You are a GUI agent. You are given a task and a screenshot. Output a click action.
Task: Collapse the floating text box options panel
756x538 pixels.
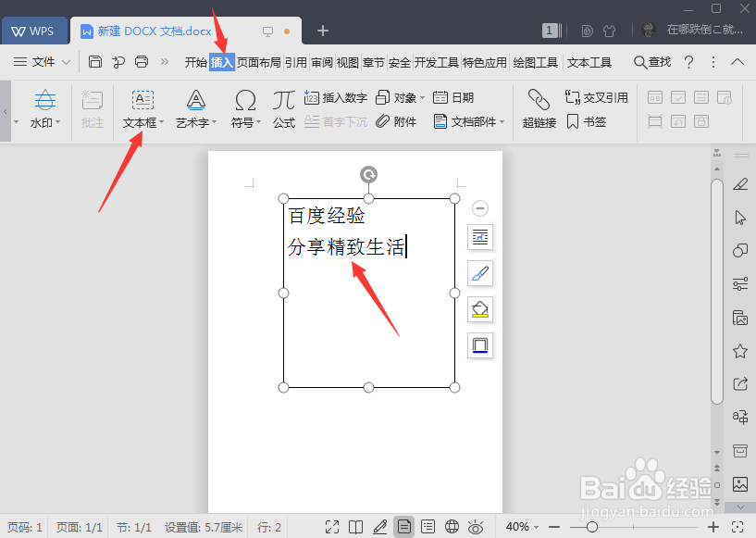(x=479, y=207)
